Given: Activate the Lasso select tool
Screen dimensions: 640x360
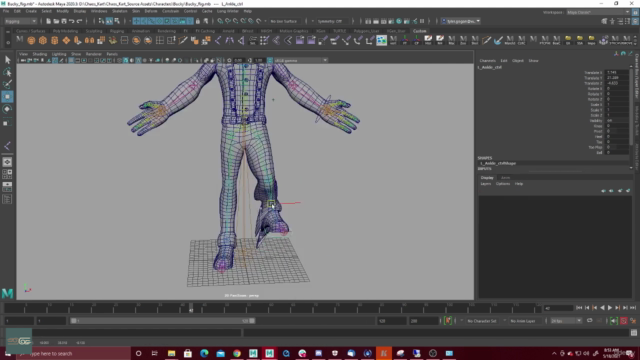Looking at the screenshot, I should [x=7, y=73].
